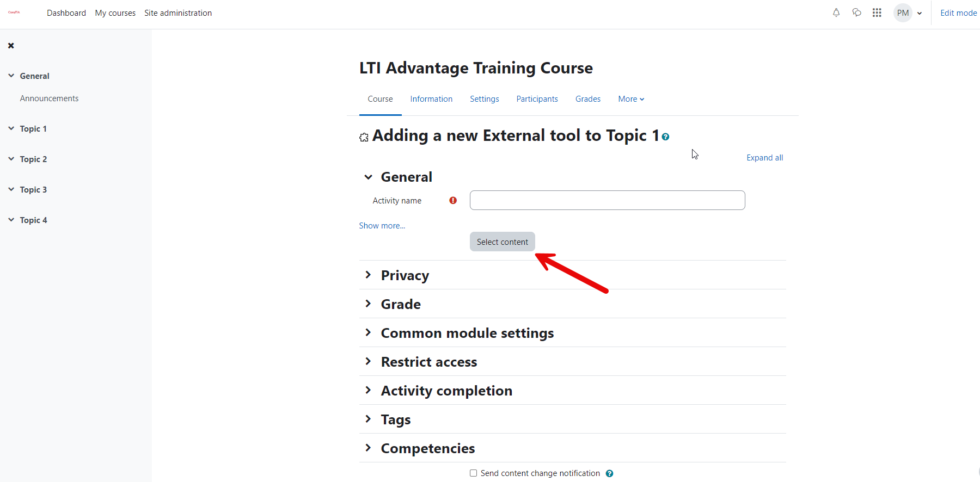Close the course index sidebar with the X icon

11,45
